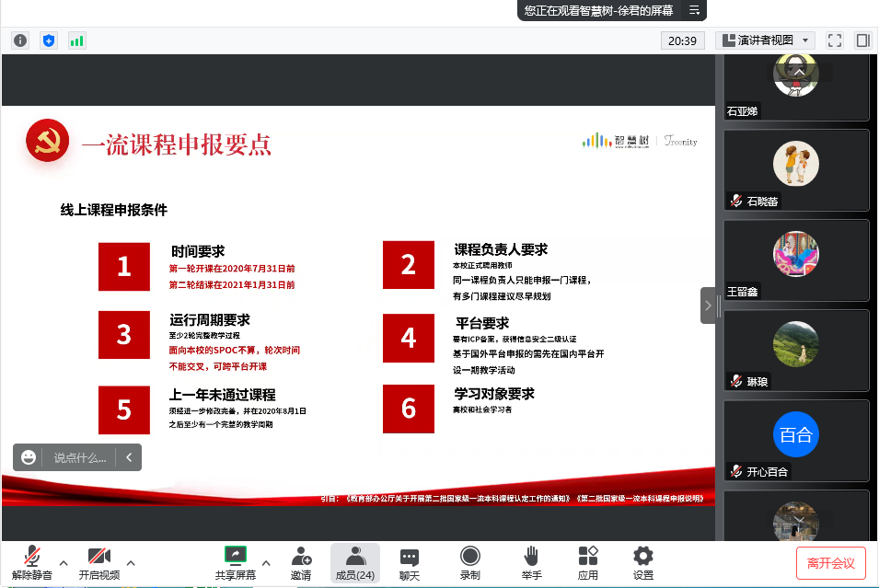Open the 应用 apps icon
The height and width of the screenshot is (588, 879).
coord(588,562)
